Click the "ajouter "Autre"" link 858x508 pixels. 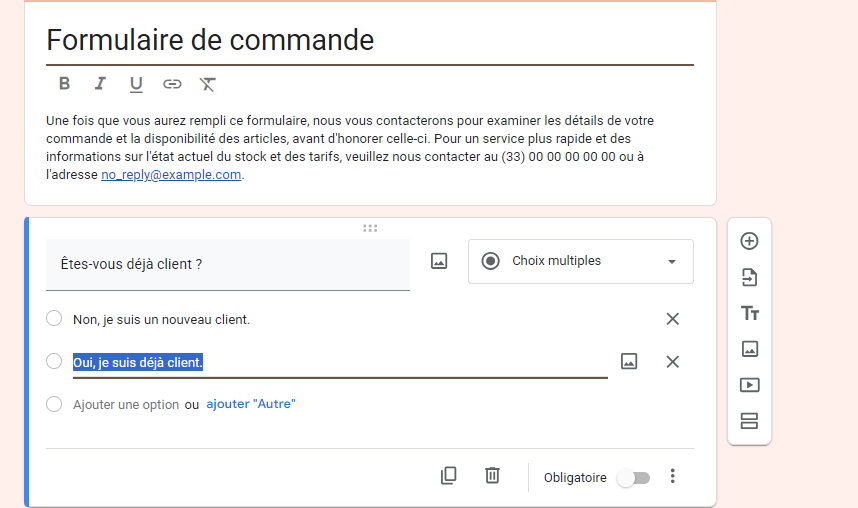(x=250, y=404)
